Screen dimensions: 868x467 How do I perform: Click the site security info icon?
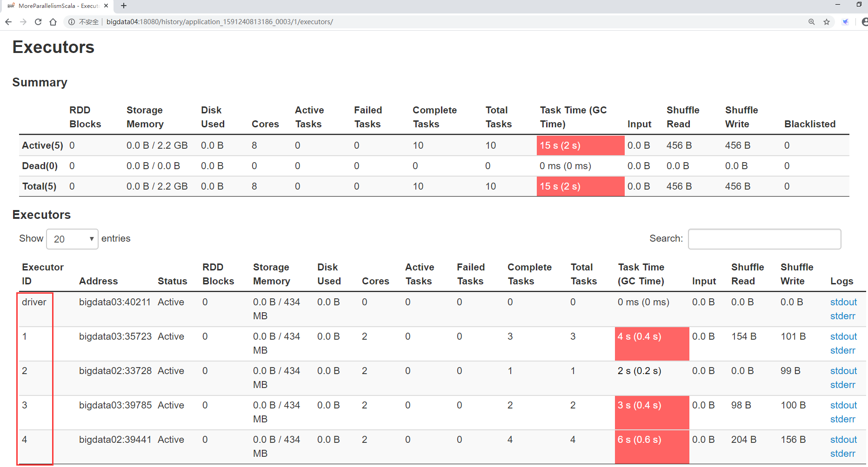pos(72,22)
